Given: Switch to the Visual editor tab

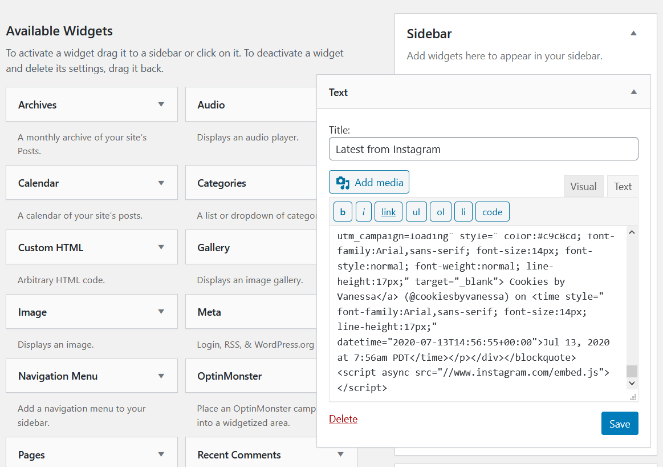Looking at the screenshot, I should [x=584, y=187].
